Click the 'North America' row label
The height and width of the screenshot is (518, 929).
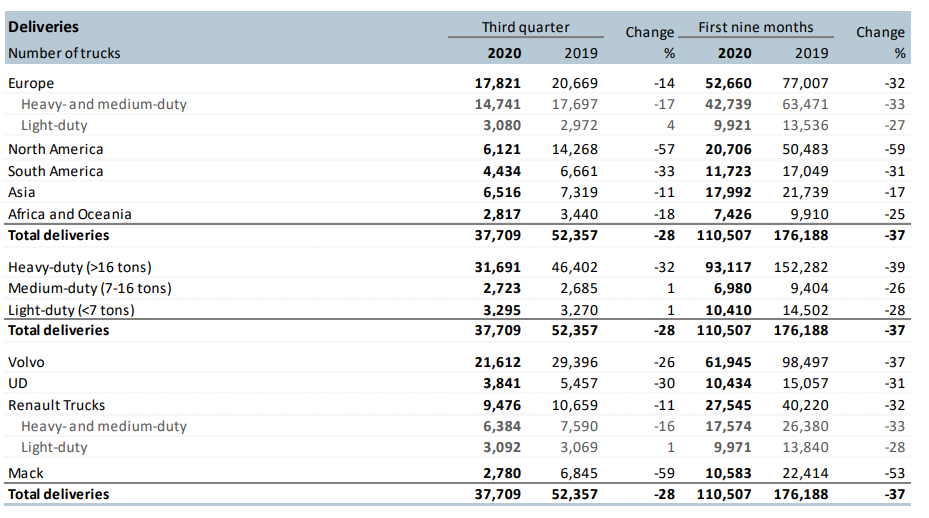point(56,149)
